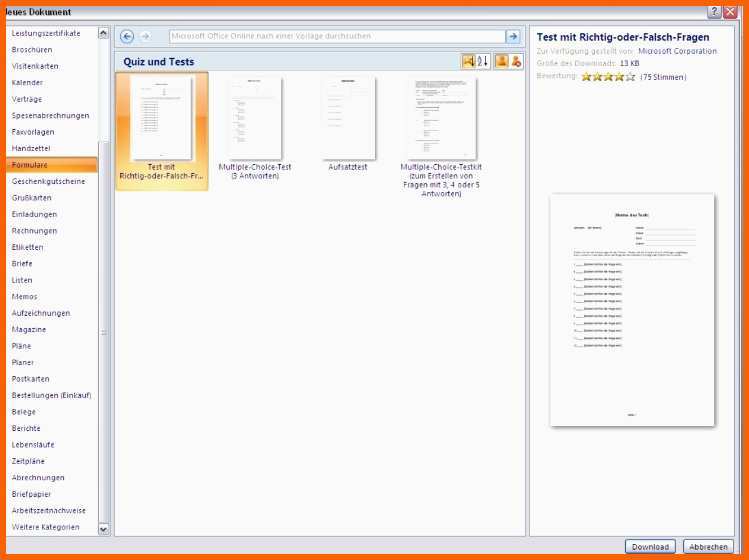The image size is (749, 560).
Task: Open Weitere Kategorien in list
Action: tap(45, 526)
